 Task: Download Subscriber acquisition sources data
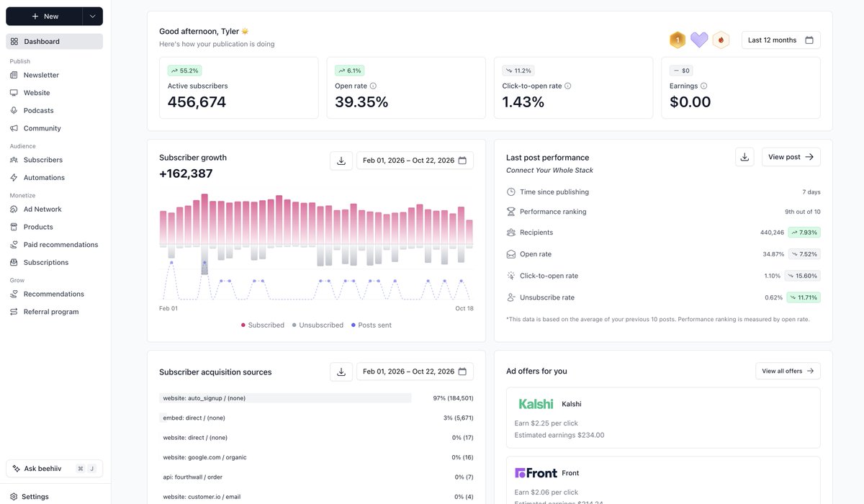[341, 372]
